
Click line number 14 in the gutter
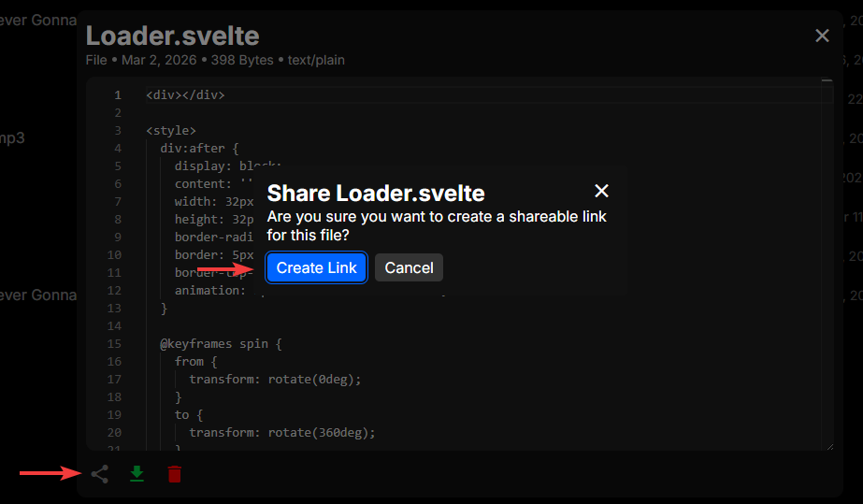click(115, 325)
